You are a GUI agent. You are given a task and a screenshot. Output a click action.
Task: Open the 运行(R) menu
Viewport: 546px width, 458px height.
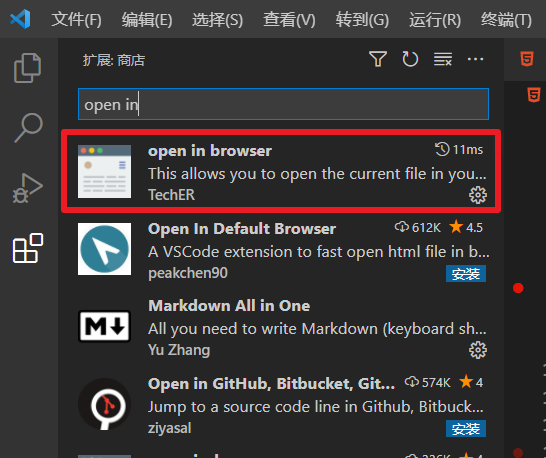pyautogui.click(x=435, y=20)
